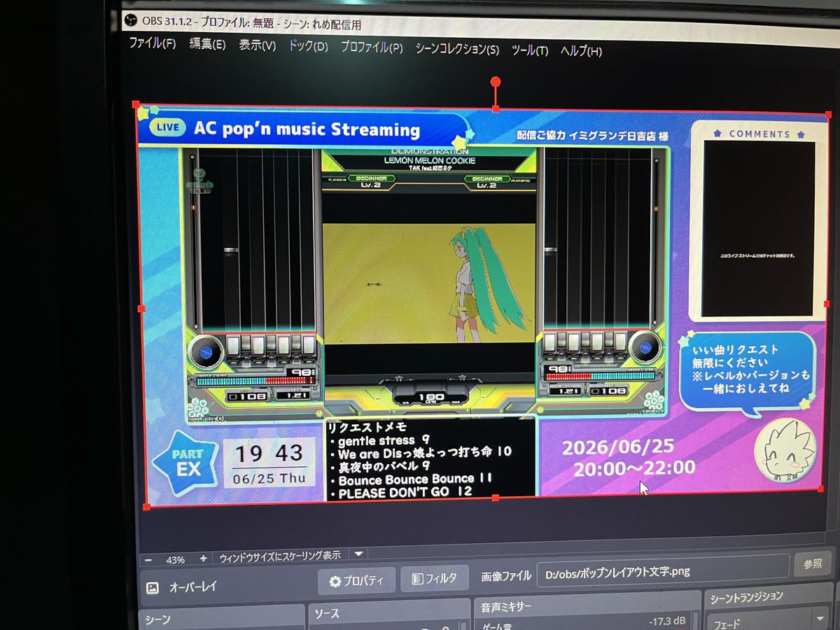
Task: Open the 編集(E) menu
Action: [x=206, y=44]
